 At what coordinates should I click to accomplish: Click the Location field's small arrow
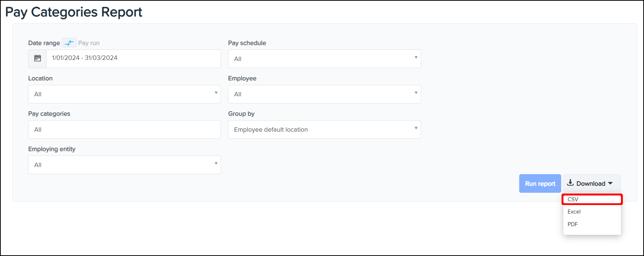(216, 93)
